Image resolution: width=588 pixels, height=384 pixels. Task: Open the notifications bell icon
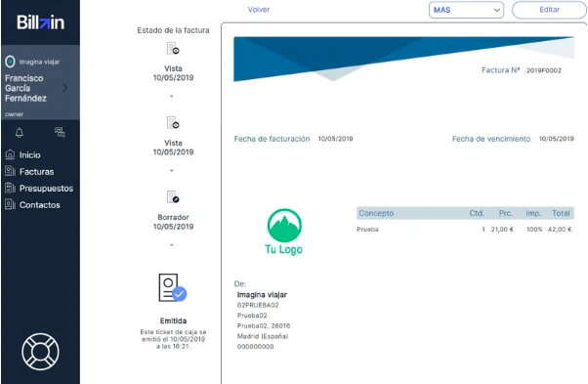[20, 132]
